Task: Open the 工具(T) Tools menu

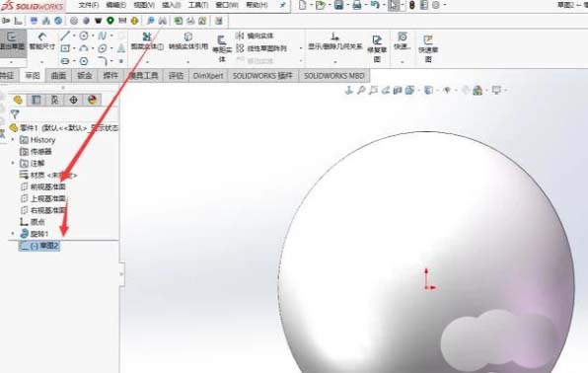Action: click(x=198, y=5)
